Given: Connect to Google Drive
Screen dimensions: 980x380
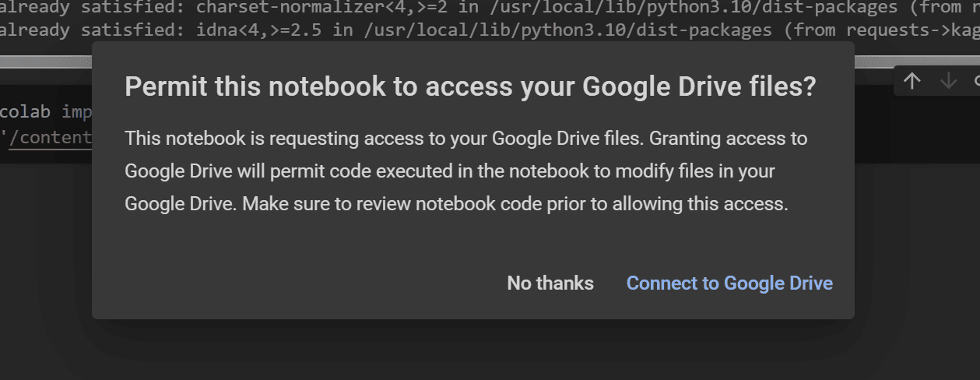Looking at the screenshot, I should click(x=729, y=283).
